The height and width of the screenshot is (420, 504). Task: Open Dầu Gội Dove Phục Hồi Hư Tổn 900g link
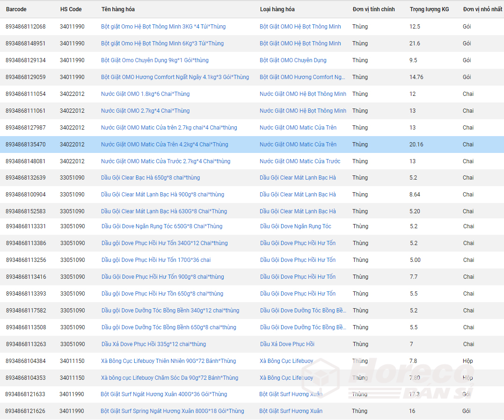163,277
